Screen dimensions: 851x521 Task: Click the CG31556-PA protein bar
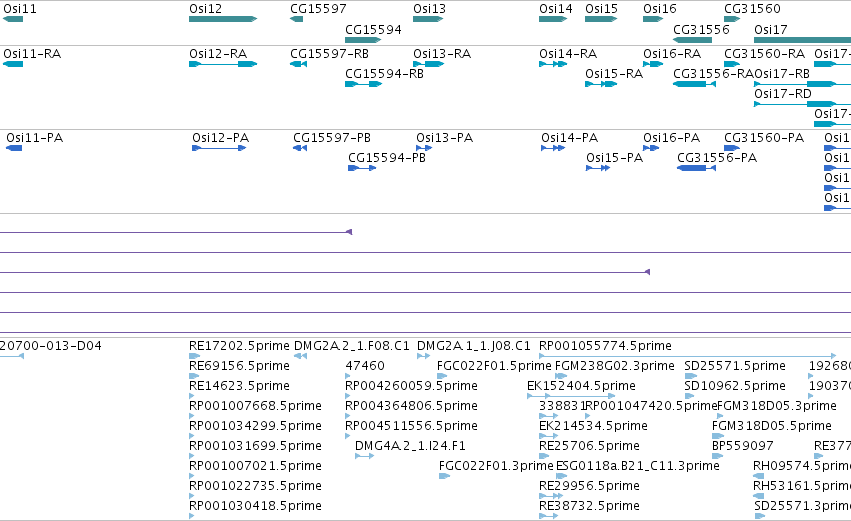click(x=697, y=168)
